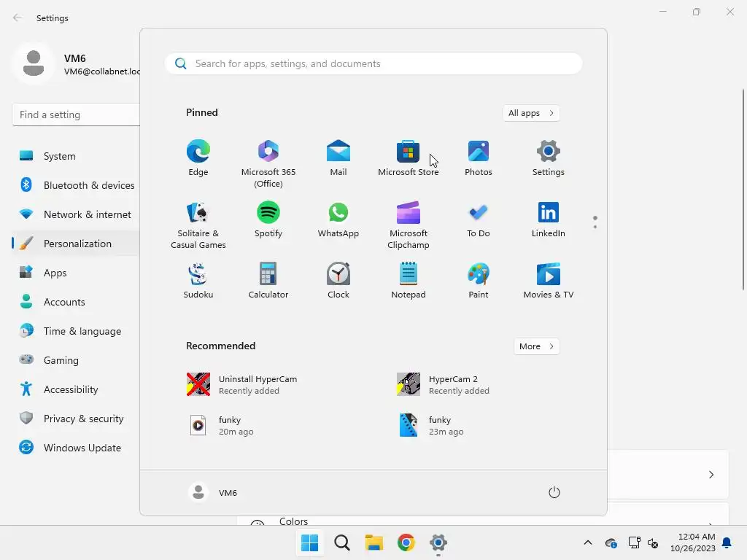The height and width of the screenshot is (560, 747).
Task: Click the Windows Start button on taskbar
Action: [309, 542]
